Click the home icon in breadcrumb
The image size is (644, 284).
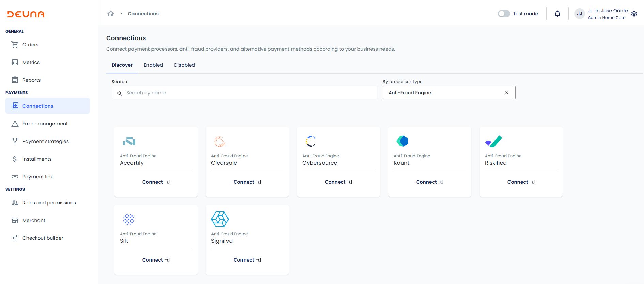point(111,14)
